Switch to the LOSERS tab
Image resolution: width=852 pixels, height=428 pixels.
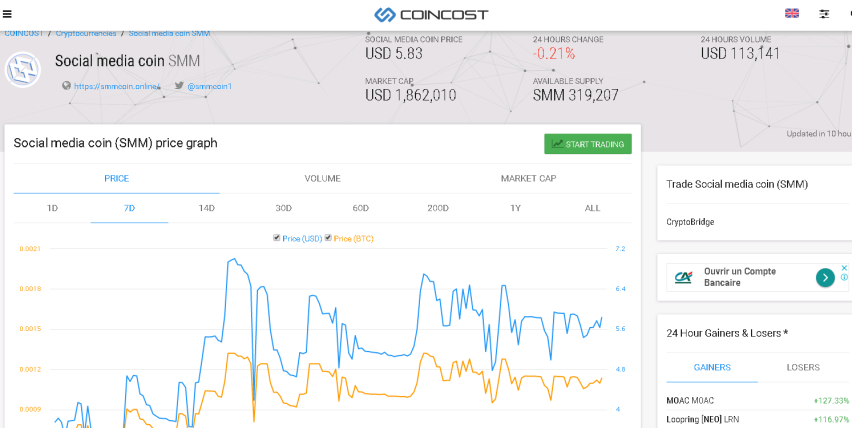[803, 367]
